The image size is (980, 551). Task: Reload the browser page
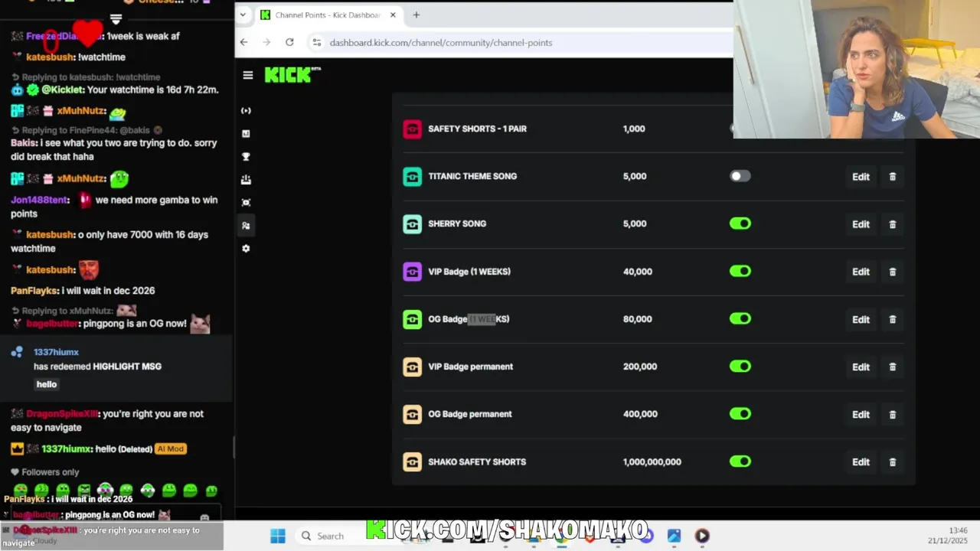coord(289,42)
